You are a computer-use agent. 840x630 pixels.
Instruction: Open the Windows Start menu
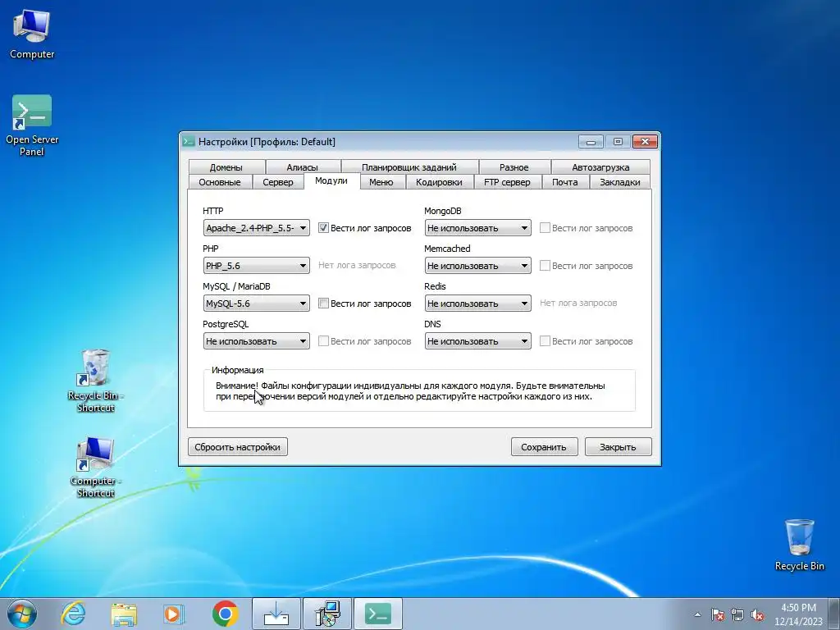(x=22, y=614)
